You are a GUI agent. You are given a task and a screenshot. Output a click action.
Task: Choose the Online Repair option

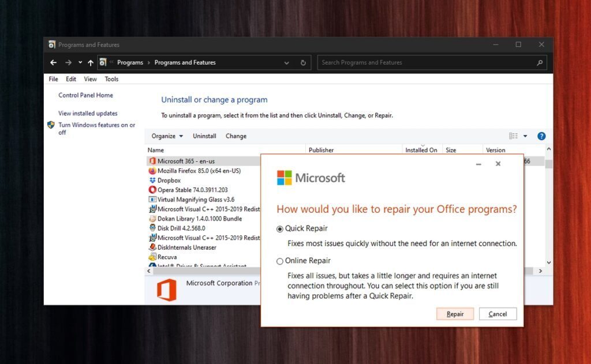(x=280, y=261)
